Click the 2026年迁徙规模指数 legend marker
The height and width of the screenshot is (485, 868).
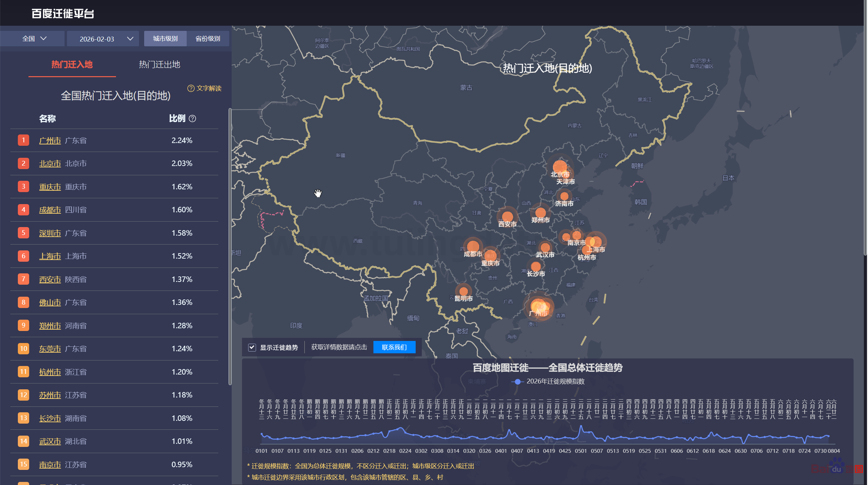(518, 382)
